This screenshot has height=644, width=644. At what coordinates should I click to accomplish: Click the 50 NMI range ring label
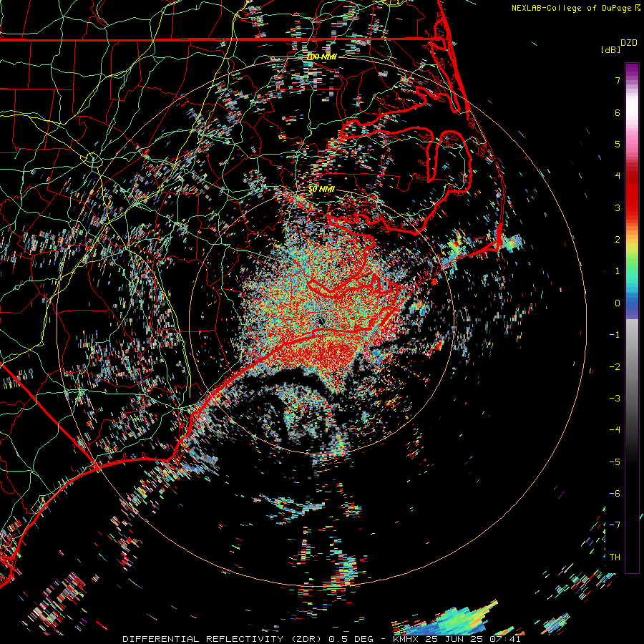[x=321, y=190]
